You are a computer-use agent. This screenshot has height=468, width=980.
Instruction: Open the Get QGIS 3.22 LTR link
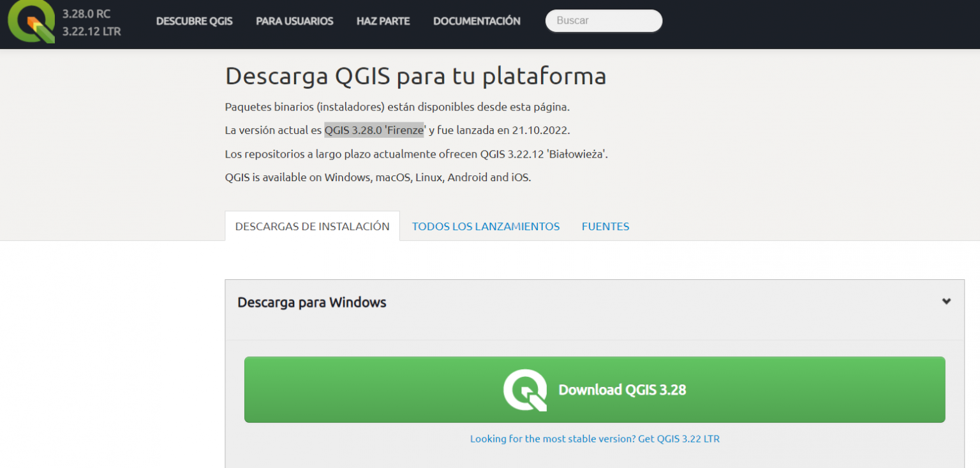pyautogui.click(x=678, y=439)
